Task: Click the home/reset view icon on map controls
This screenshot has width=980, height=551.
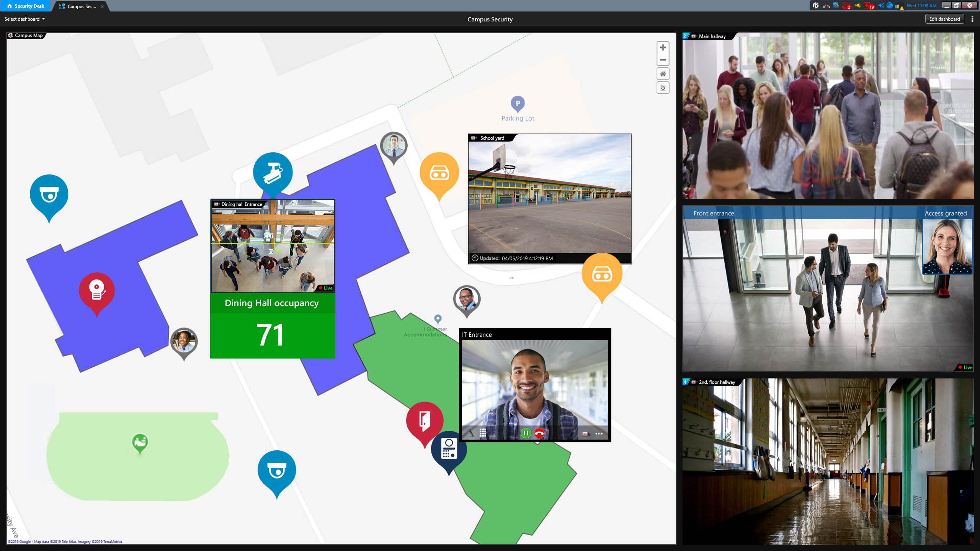Action: point(663,73)
